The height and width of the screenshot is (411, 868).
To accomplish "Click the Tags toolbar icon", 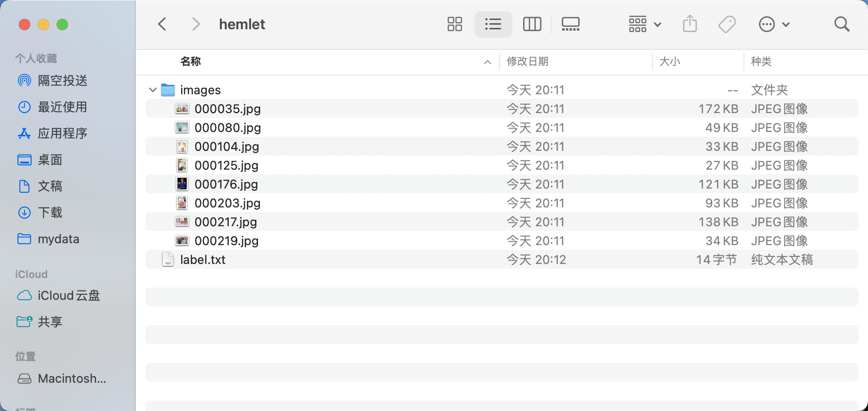I will tap(727, 24).
